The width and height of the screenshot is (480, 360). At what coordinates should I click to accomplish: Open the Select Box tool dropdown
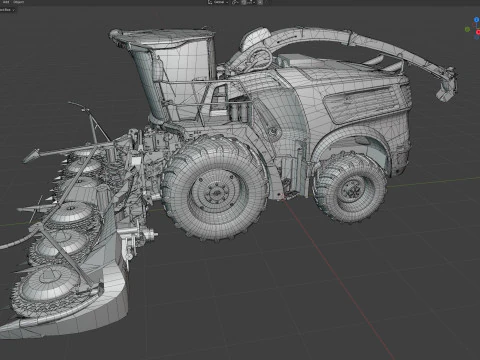point(7,10)
